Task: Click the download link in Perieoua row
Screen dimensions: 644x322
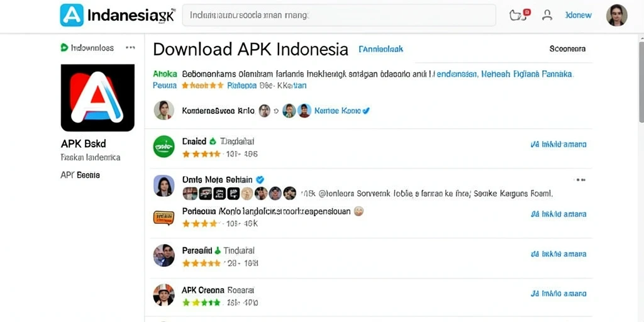Action: coord(558,214)
